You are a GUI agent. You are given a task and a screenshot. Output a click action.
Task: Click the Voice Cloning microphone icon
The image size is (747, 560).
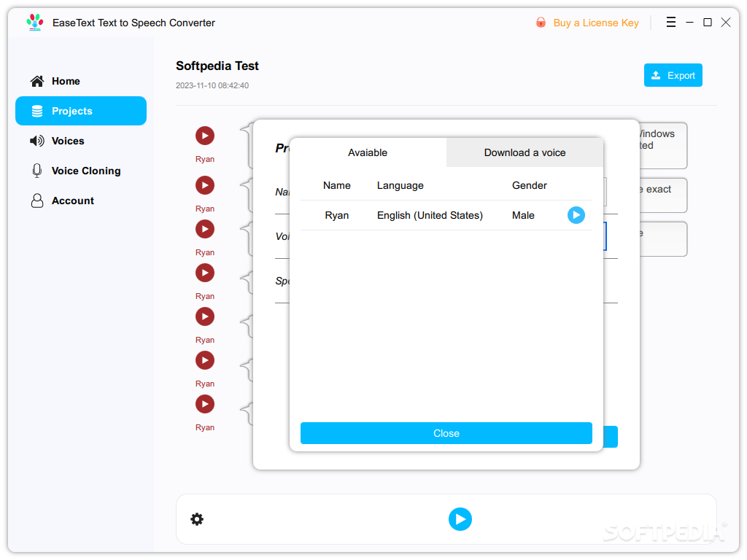37,171
